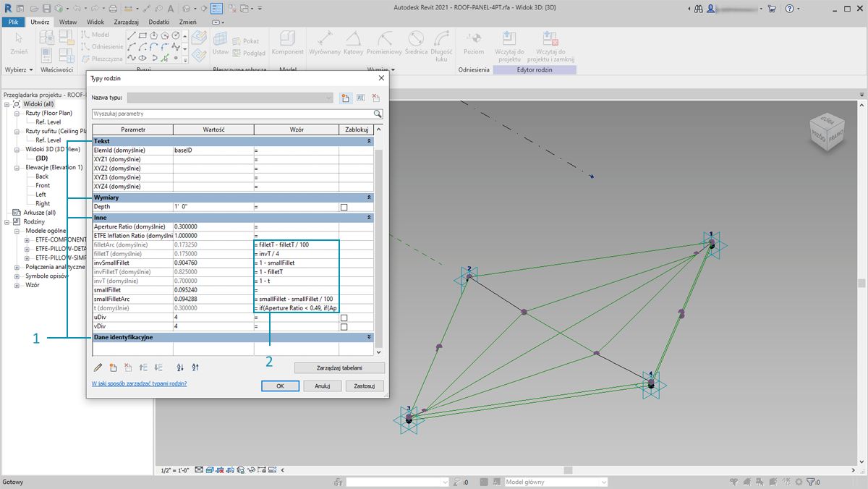The image size is (868, 489).
Task: Toggle the Depth parameter lock checkbox
Action: pos(344,207)
